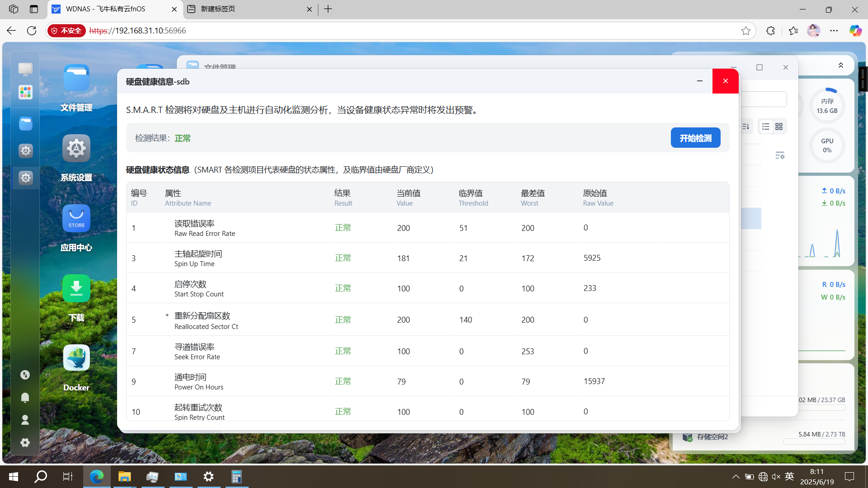Image resolution: width=868 pixels, height=488 pixels.
Task: Open Windows taskbar search
Action: [41, 476]
